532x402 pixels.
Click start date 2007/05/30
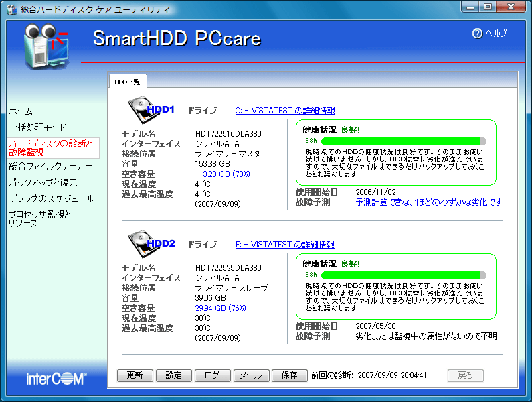coord(375,326)
